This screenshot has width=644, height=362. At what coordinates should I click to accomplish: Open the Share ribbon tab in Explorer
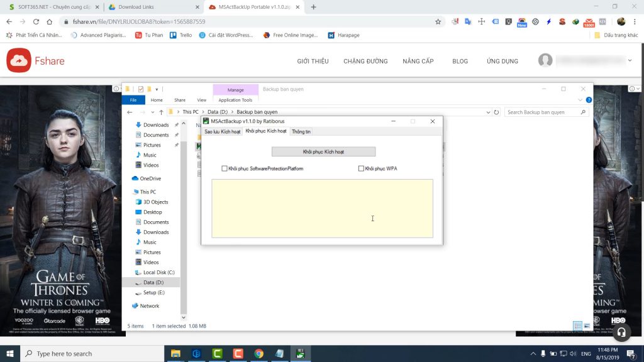179,100
